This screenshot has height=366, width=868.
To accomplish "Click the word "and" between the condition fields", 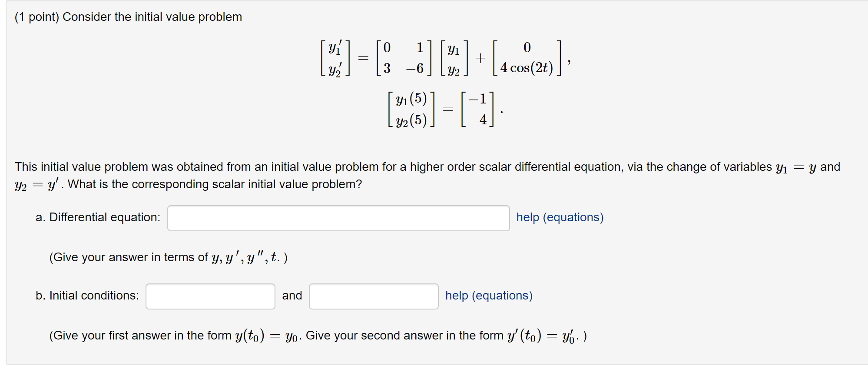I will [292, 296].
